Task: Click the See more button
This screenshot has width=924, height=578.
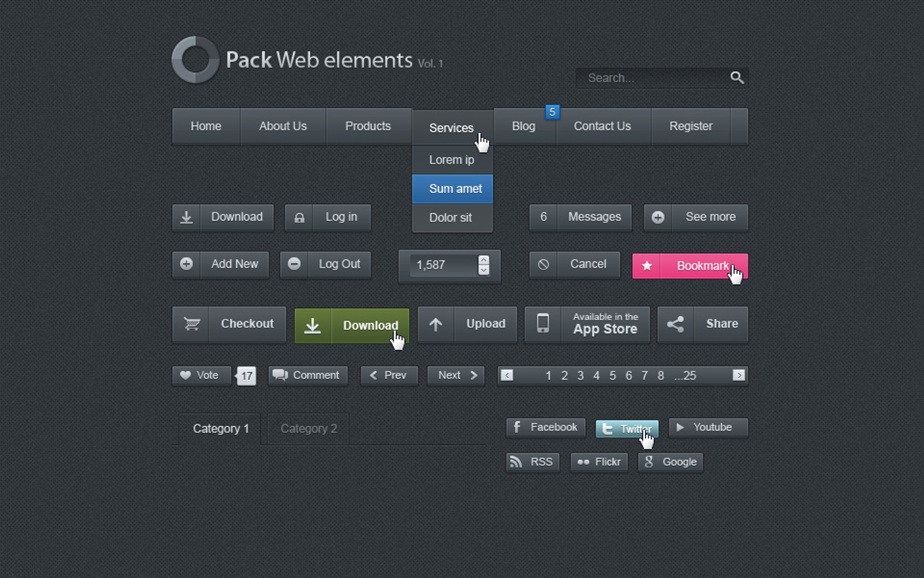Action: (x=710, y=217)
